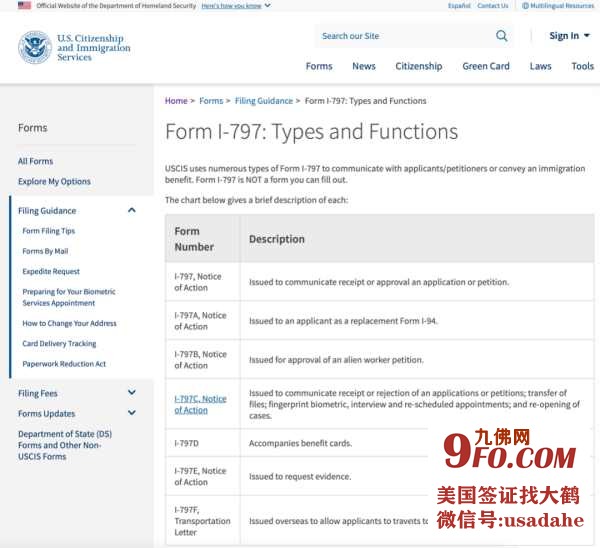Open the Laws menu
This screenshot has height=548, width=600.
tap(540, 66)
